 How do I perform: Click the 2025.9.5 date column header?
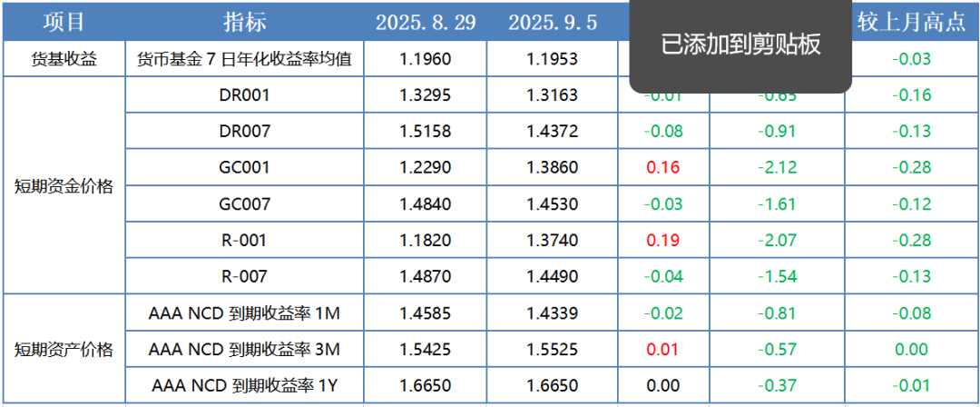tap(552, 22)
